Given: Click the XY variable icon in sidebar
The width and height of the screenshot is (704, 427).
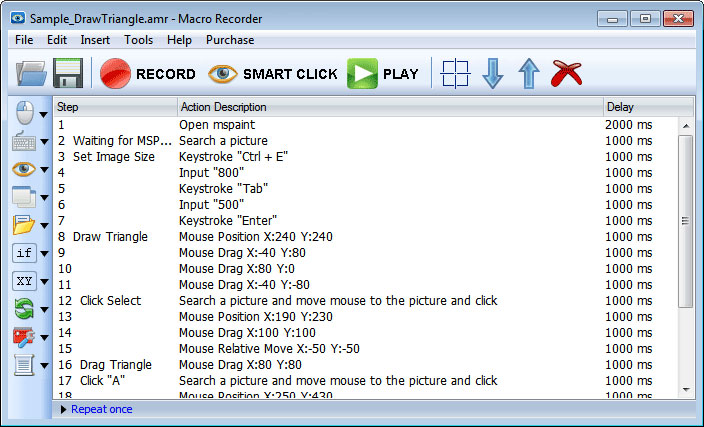Looking at the screenshot, I should point(24,281).
